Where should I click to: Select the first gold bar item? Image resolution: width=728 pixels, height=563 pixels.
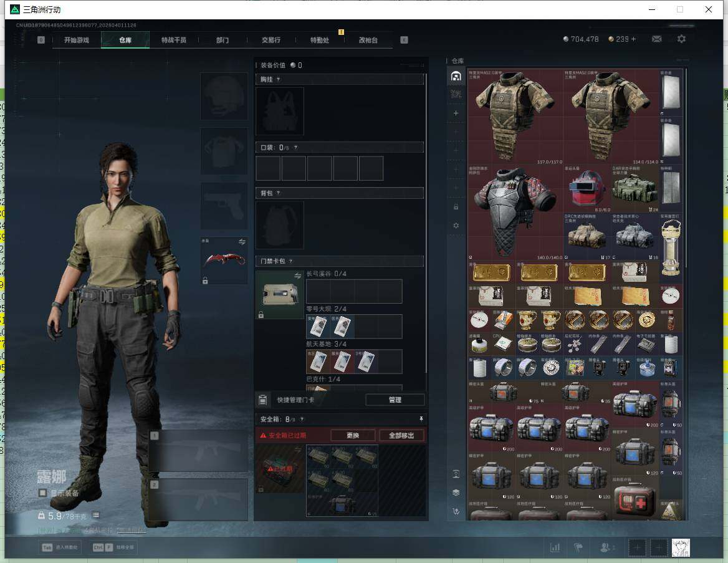(x=492, y=272)
